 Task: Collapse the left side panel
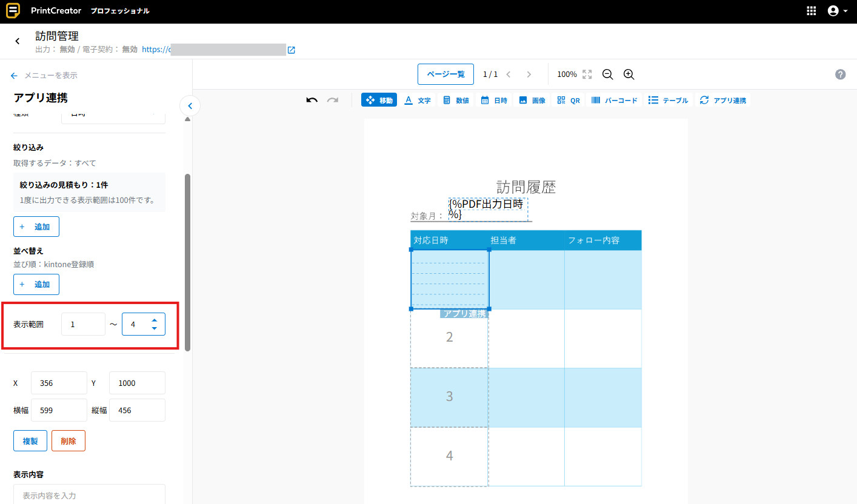pos(190,106)
